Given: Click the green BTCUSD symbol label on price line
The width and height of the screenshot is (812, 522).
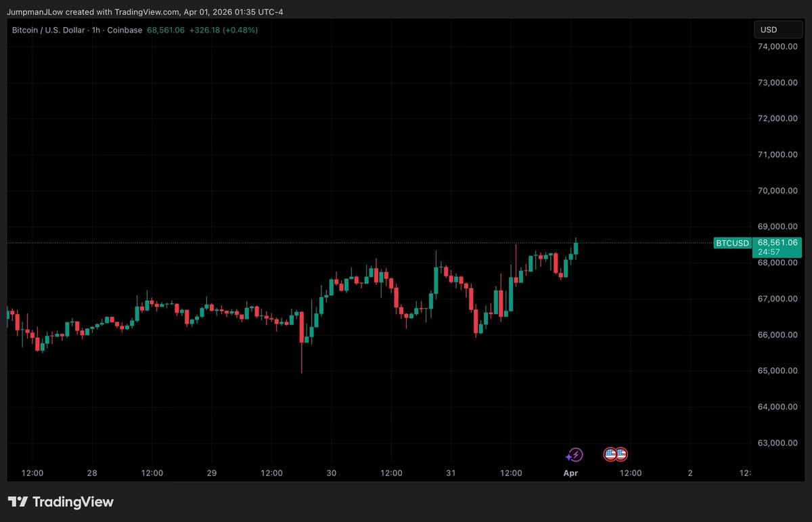Looking at the screenshot, I should tap(732, 243).
